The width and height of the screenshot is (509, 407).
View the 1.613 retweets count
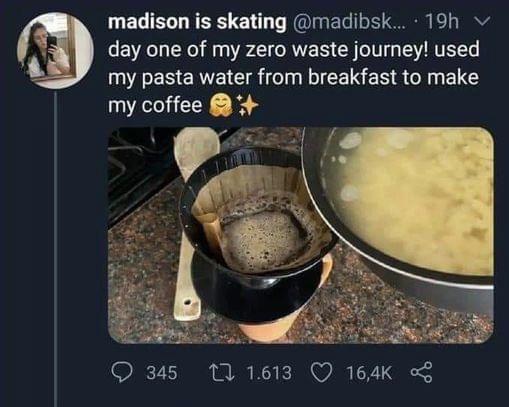click(x=269, y=373)
